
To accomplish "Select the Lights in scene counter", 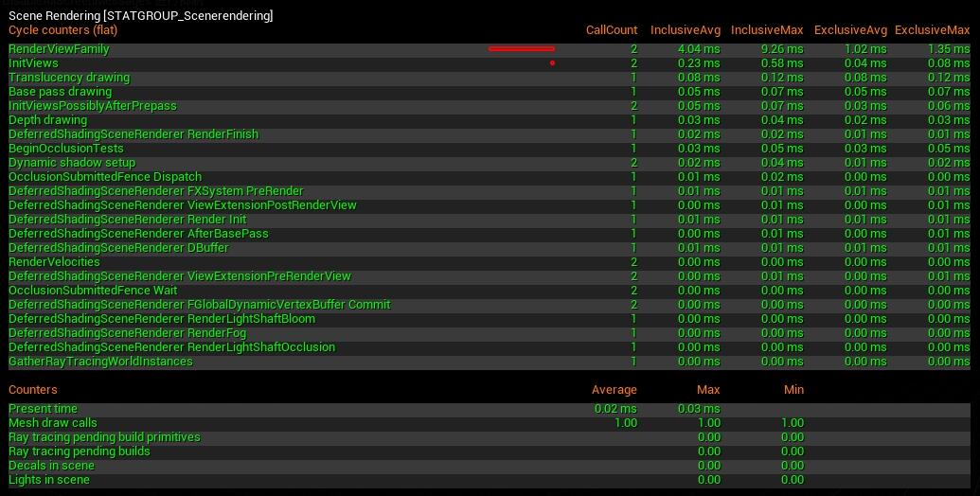I will (x=48, y=480).
